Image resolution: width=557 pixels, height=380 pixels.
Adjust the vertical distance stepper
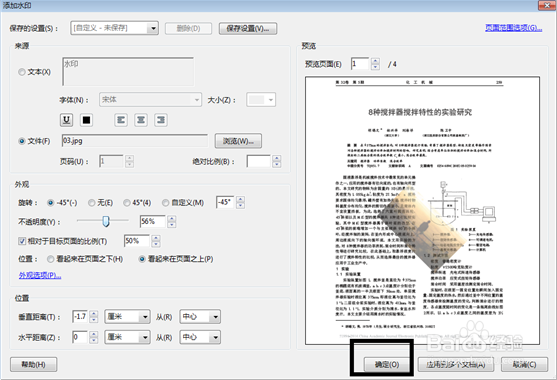pos(93,316)
